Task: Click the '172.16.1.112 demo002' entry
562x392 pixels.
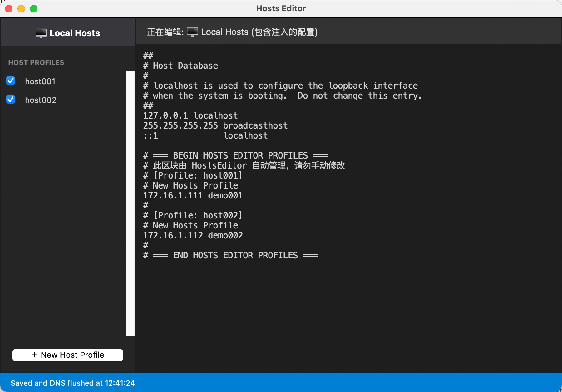Action: click(193, 235)
